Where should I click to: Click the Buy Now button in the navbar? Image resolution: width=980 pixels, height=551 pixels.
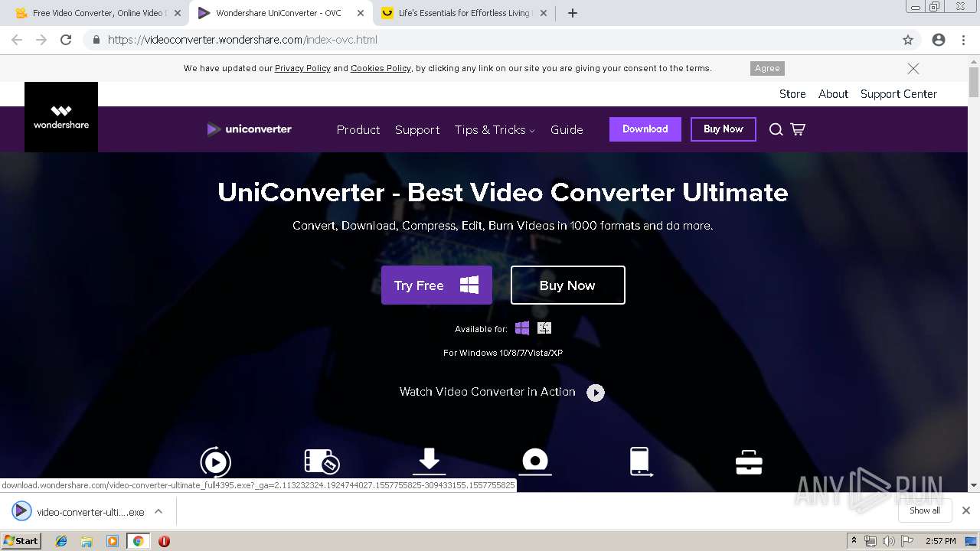click(724, 129)
